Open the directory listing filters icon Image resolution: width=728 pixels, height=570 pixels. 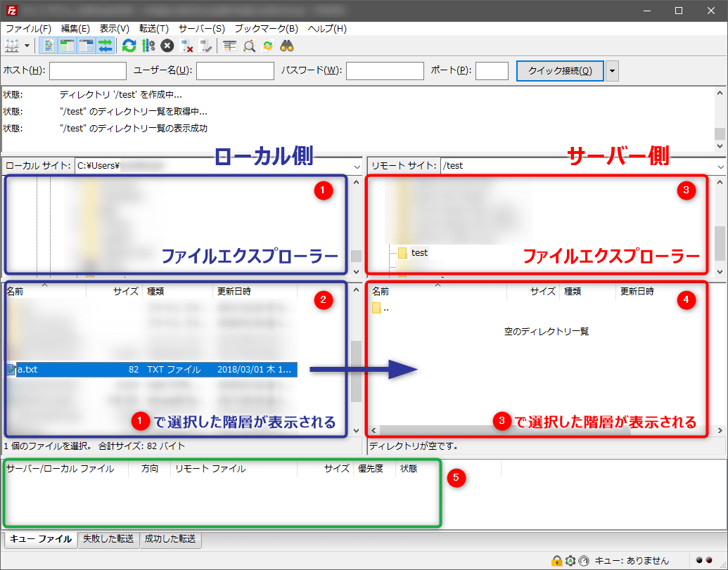pyautogui.click(x=230, y=46)
